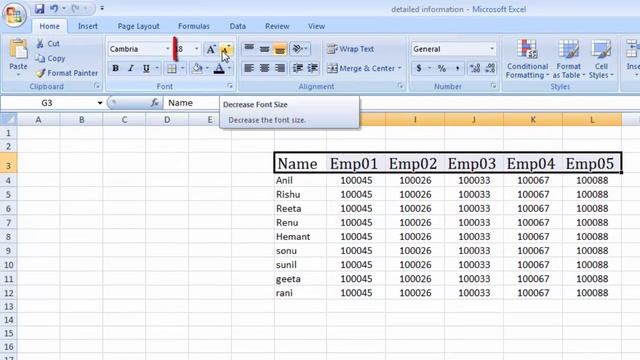Decrease cell indent

(x=298, y=68)
